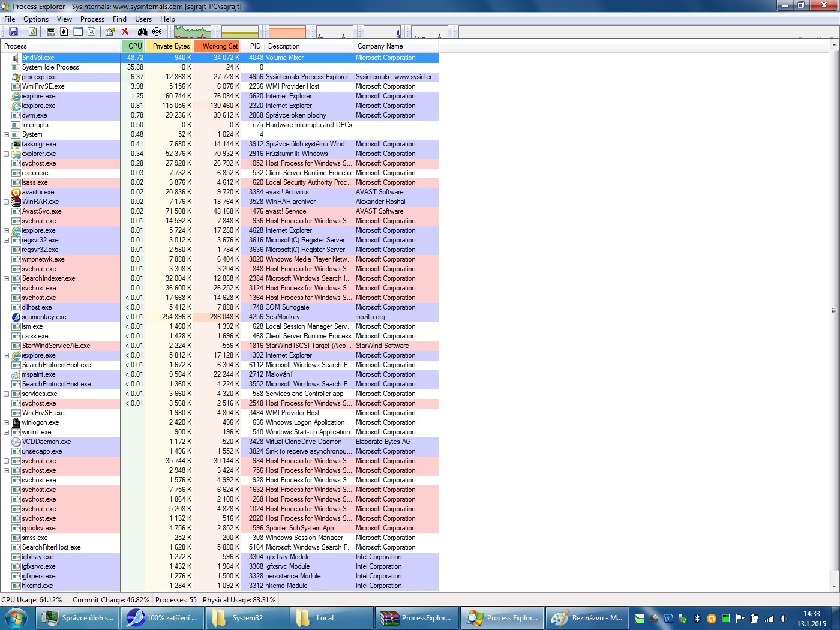Click the speaker icon beside SndVol.exe
This screenshot has height=630, width=840.
pos(16,58)
